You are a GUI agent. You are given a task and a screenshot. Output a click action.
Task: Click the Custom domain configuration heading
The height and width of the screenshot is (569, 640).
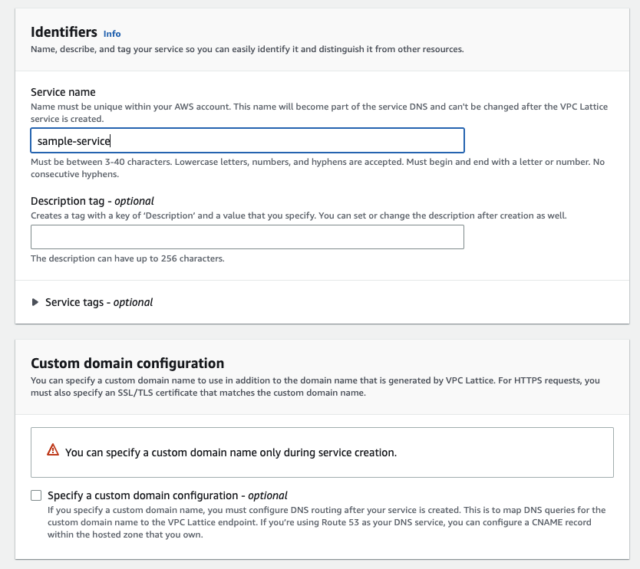coord(127,363)
